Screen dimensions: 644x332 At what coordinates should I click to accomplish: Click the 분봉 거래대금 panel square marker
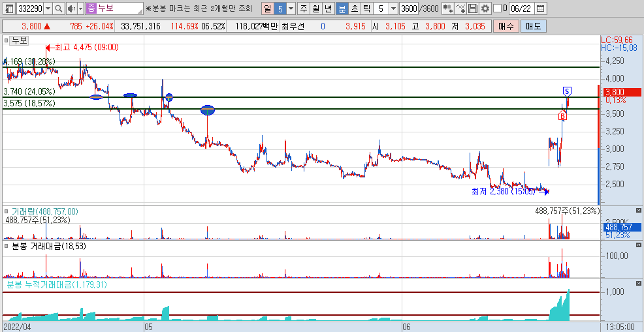pyautogui.click(x=6, y=246)
